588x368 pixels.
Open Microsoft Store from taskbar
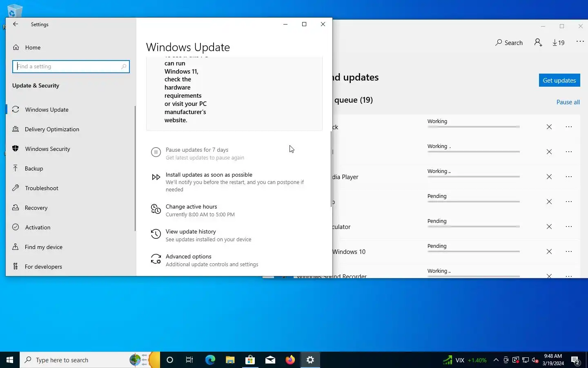(250, 360)
